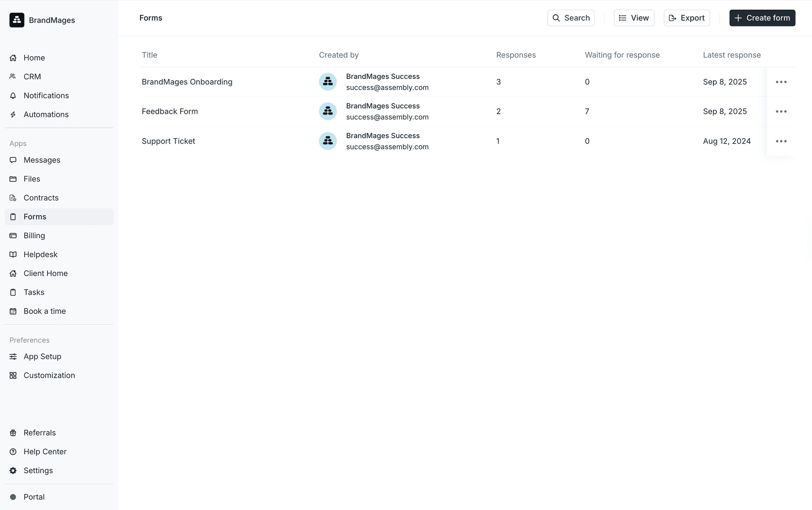The image size is (812, 510).
Task: Open the View options dropdown
Action: [x=634, y=18]
